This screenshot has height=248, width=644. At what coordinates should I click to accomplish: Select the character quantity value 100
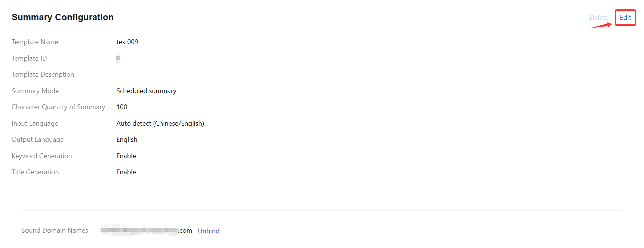122,107
